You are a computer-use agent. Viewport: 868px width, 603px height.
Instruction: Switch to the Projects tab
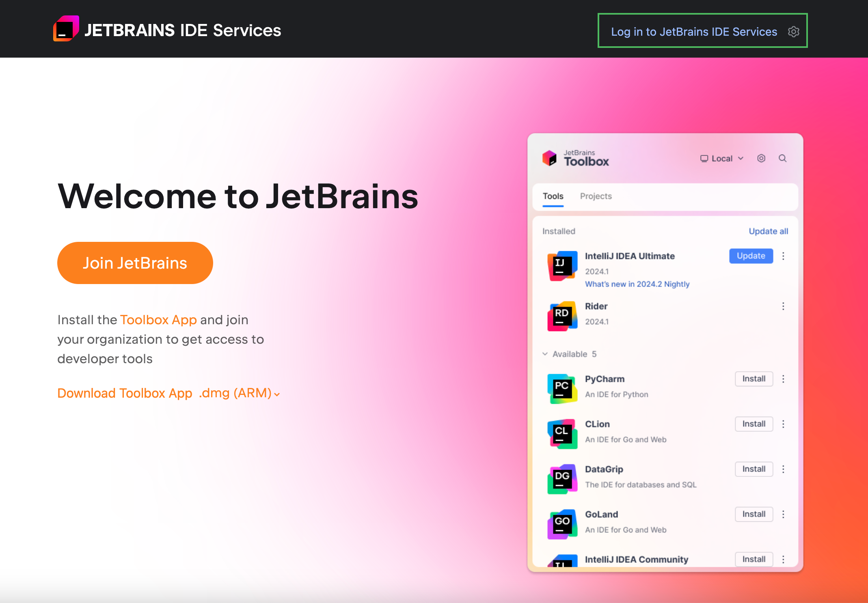596,196
